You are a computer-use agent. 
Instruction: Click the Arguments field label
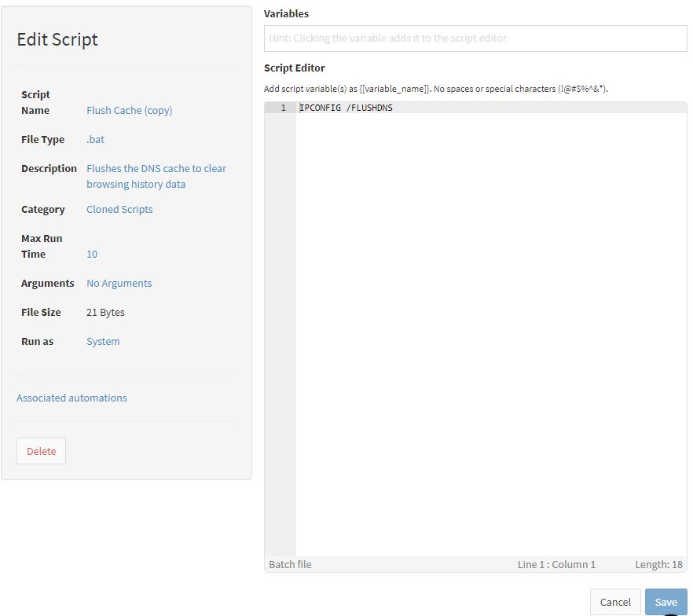point(47,284)
